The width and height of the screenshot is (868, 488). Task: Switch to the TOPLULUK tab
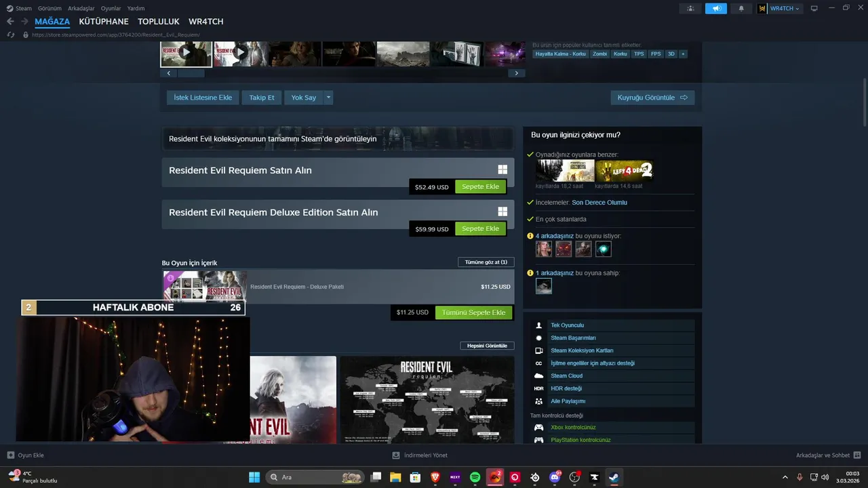[159, 22]
